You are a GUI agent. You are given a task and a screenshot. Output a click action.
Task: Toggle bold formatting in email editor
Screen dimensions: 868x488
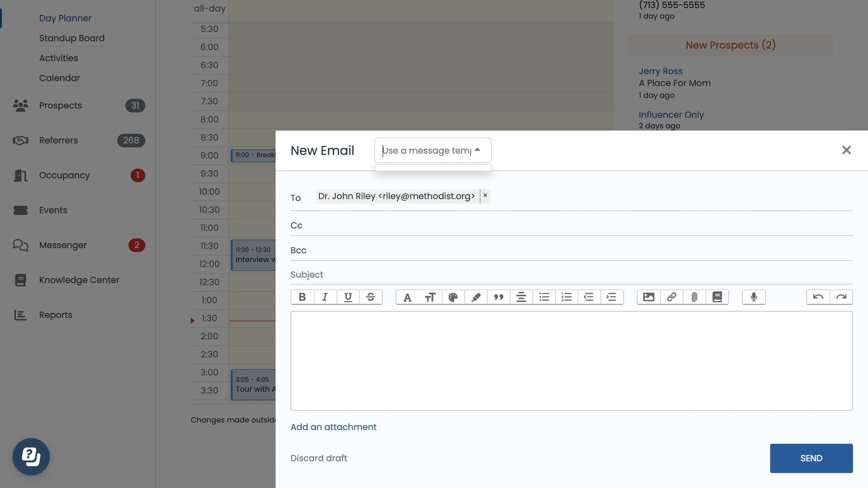pyautogui.click(x=302, y=297)
